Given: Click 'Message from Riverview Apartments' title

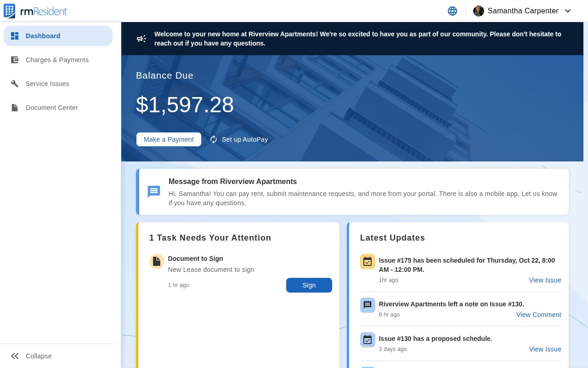Looking at the screenshot, I should point(232,182).
